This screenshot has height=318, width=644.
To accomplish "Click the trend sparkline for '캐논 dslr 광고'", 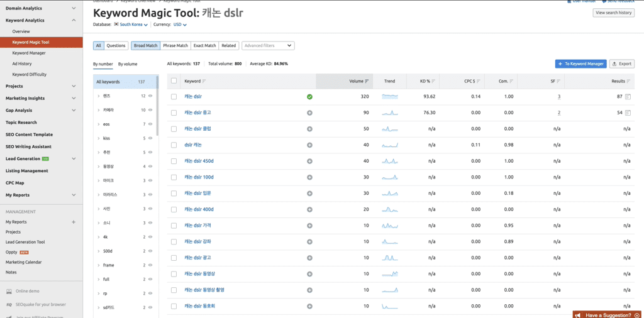I will point(390,258).
